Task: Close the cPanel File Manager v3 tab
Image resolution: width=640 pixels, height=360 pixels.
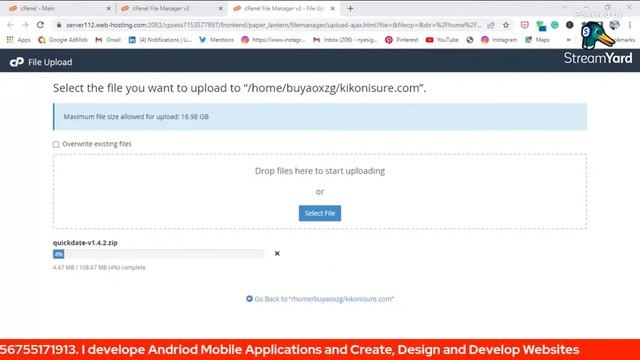Action: [220, 8]
